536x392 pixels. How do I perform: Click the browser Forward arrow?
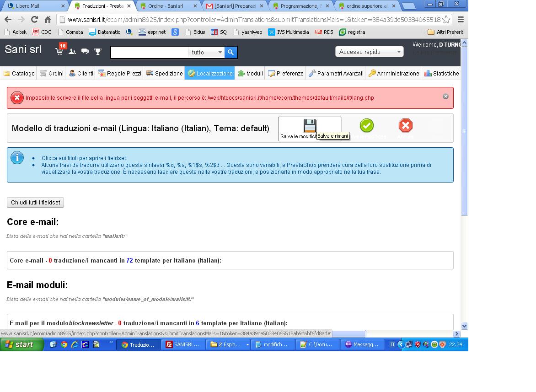point(21,20)
